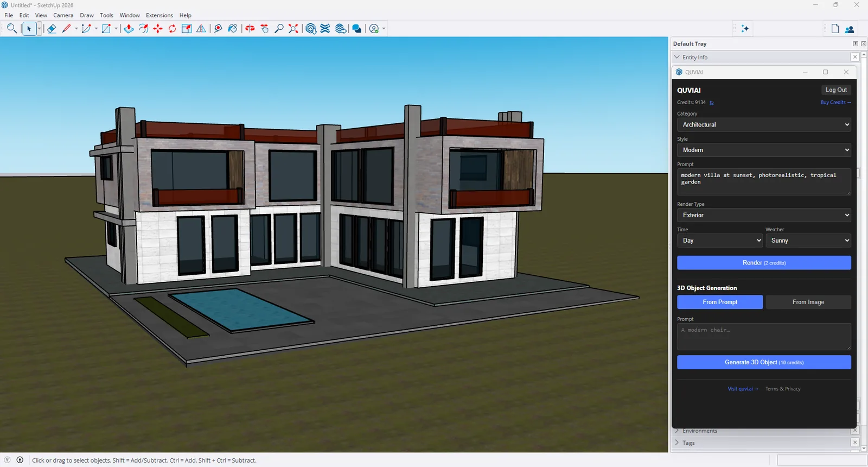868x467 pixels.
Task: Select the Orbit camera tool
Action: tap(250, 29)
